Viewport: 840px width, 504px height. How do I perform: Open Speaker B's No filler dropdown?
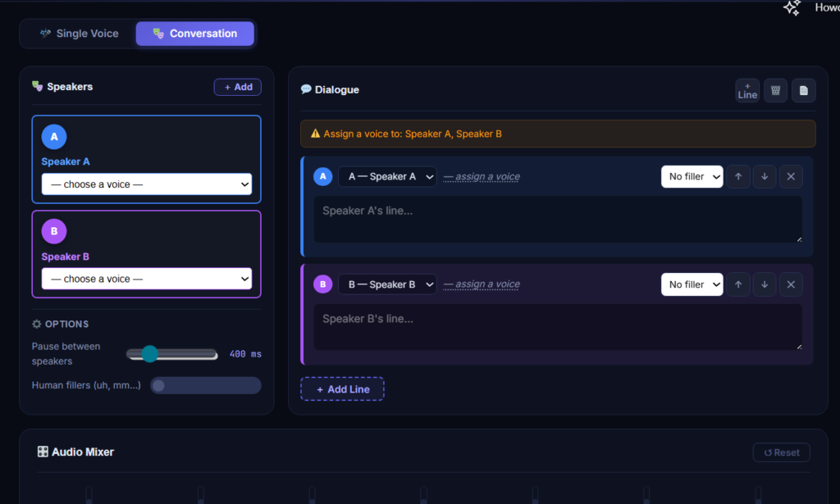tap(692, 284)
